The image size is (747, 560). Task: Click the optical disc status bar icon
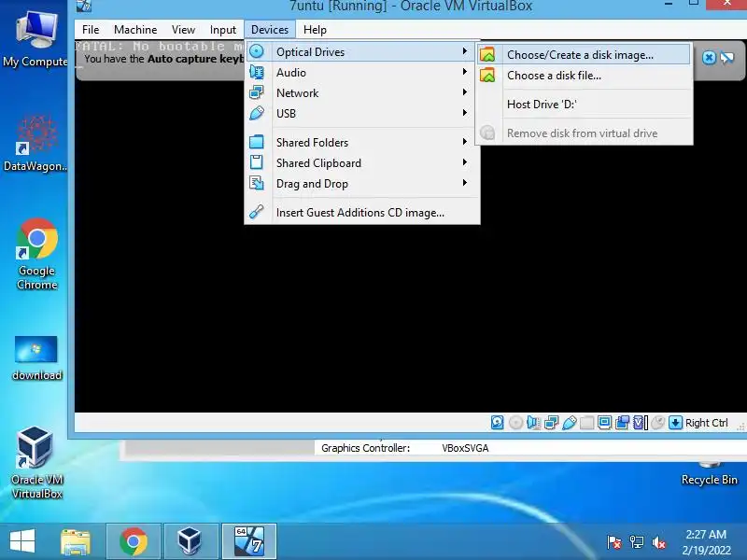point(515,423)
